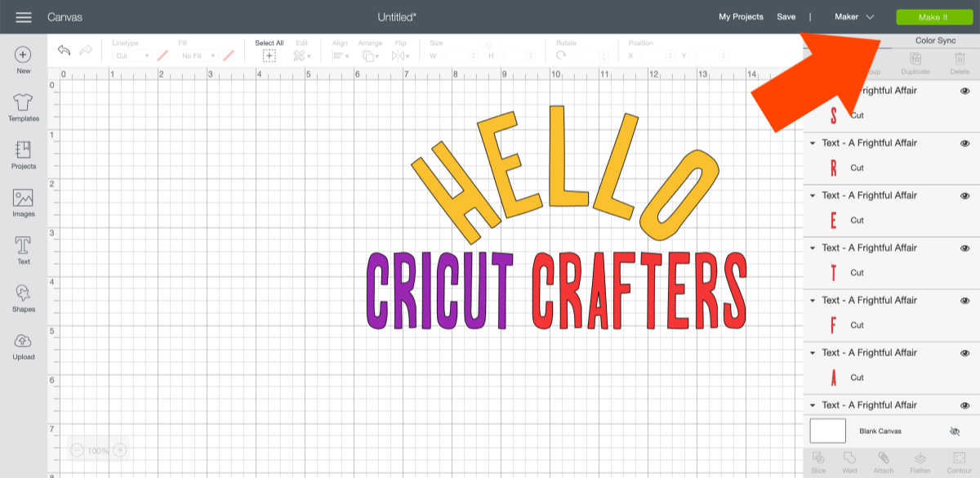980x478 pixels.
Task: Toggle visibility of letter T layer
Action: point(964,248)
